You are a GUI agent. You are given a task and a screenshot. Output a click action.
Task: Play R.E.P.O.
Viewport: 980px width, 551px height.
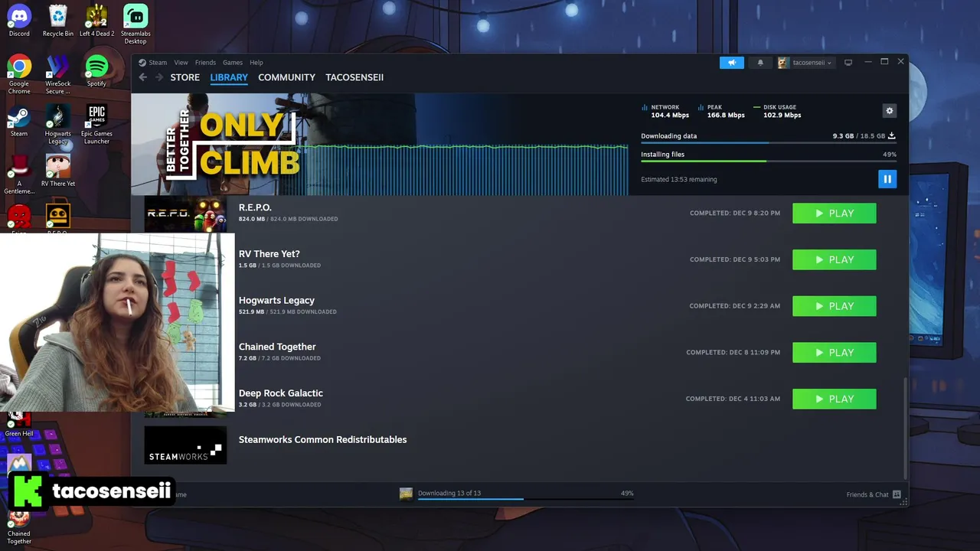[835, 214]
